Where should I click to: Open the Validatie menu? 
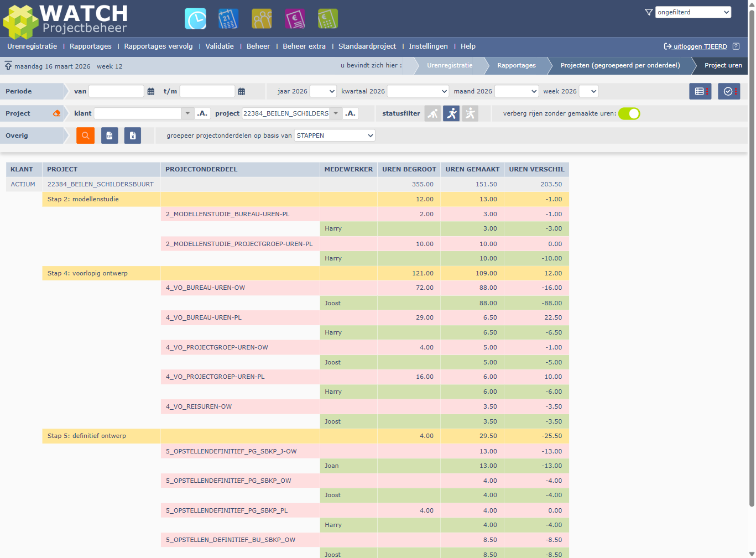[220, 46]
